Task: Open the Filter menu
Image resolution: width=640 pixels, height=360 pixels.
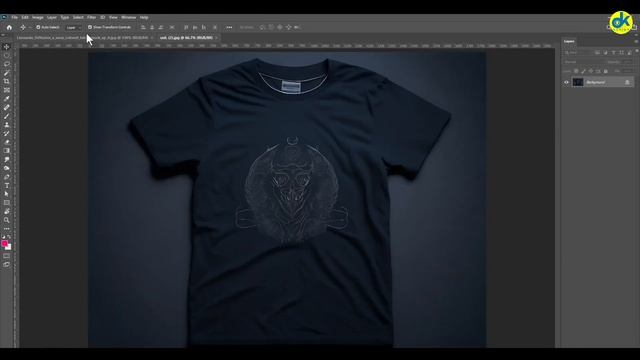Action: point(91,18)
